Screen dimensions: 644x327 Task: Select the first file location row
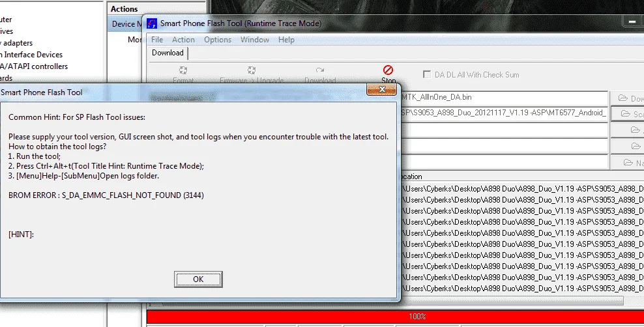pyautogui.click(x=522, y=189)
